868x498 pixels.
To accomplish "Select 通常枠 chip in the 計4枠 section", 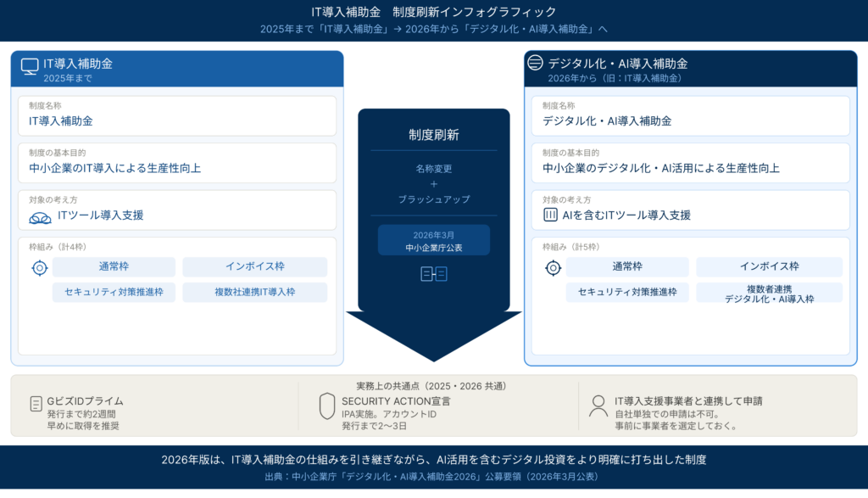I will pyautogui.click(x=114, y=266).
